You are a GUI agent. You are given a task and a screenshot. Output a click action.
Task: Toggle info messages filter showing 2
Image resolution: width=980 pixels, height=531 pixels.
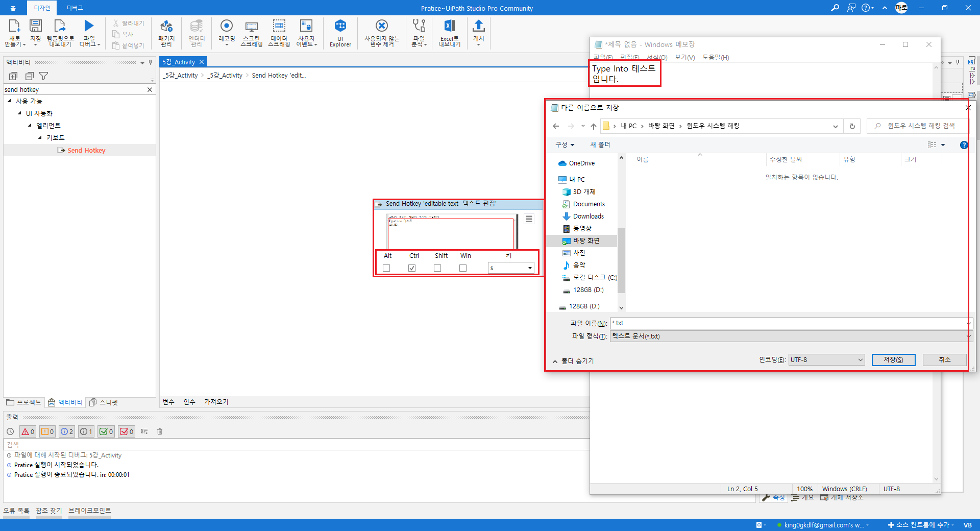[67, 431]
